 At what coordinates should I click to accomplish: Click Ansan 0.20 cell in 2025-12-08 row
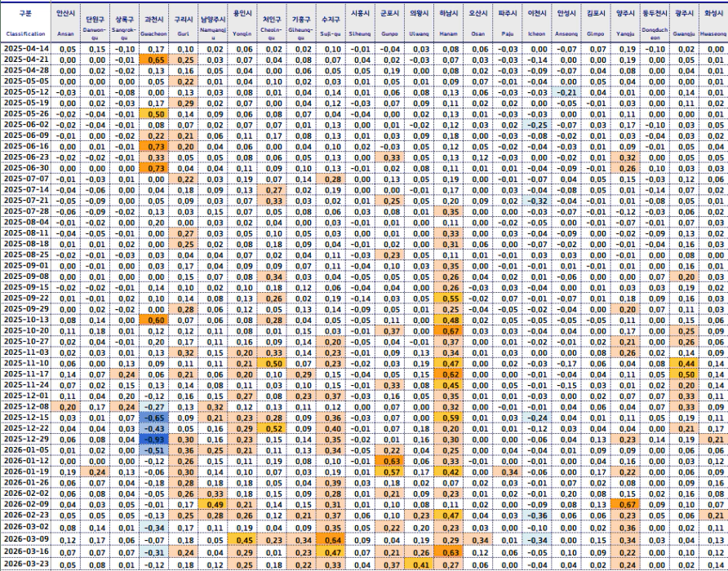65,407
